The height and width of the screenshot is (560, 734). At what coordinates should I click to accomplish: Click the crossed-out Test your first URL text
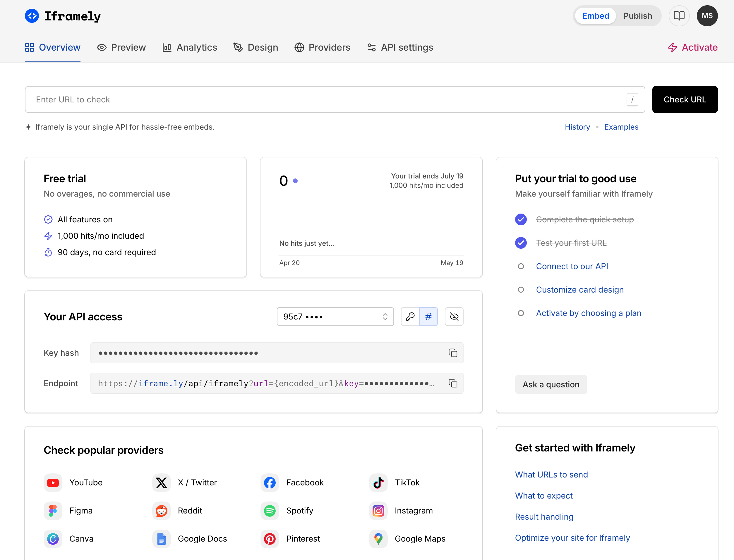coord(571,243)
